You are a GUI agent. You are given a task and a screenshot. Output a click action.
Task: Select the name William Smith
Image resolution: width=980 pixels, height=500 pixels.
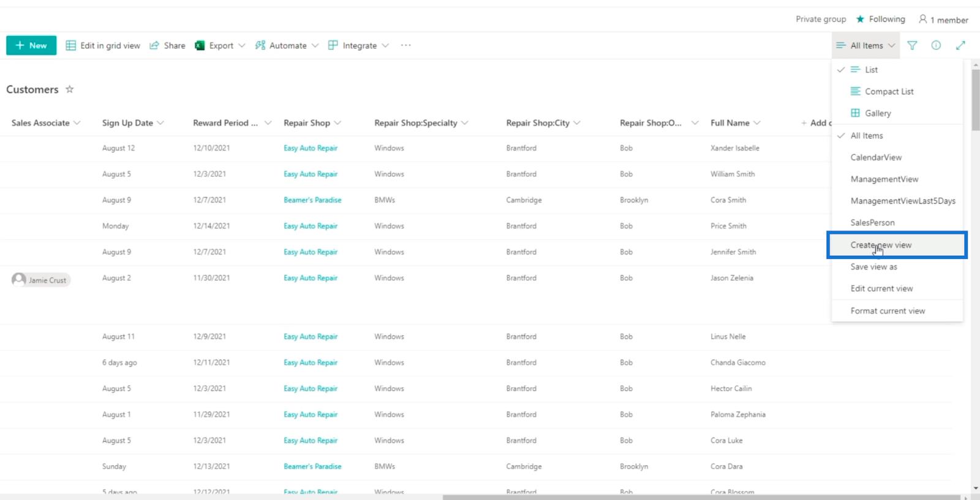pos(733,174)
